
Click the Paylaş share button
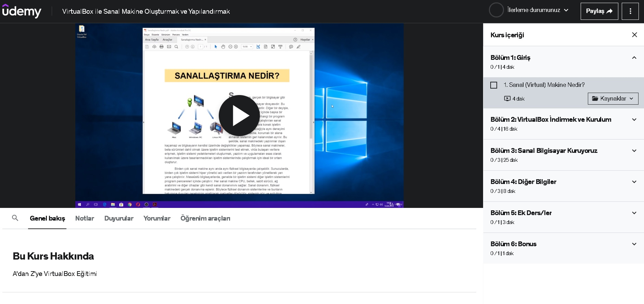point(599,11)
